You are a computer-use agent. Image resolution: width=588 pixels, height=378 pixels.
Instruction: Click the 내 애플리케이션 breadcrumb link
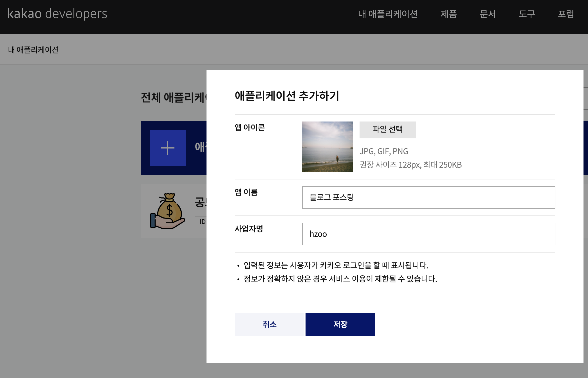click(x=33, y=50)
